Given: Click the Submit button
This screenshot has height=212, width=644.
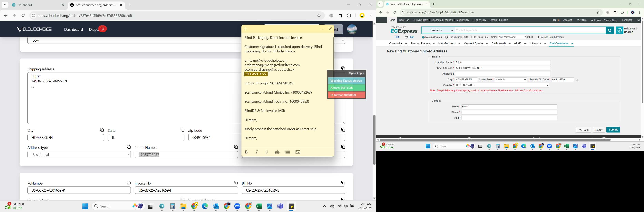Looking at the screenshot, I should pos(613,130).
